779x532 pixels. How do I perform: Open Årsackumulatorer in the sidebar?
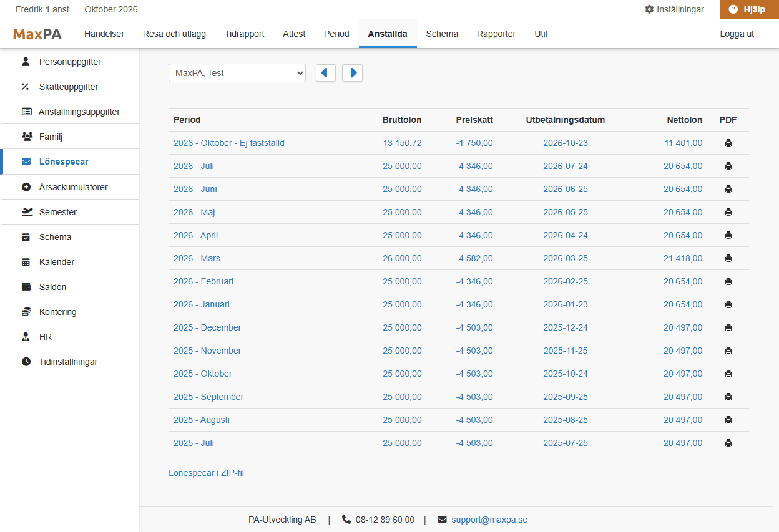tap(69, 187)
